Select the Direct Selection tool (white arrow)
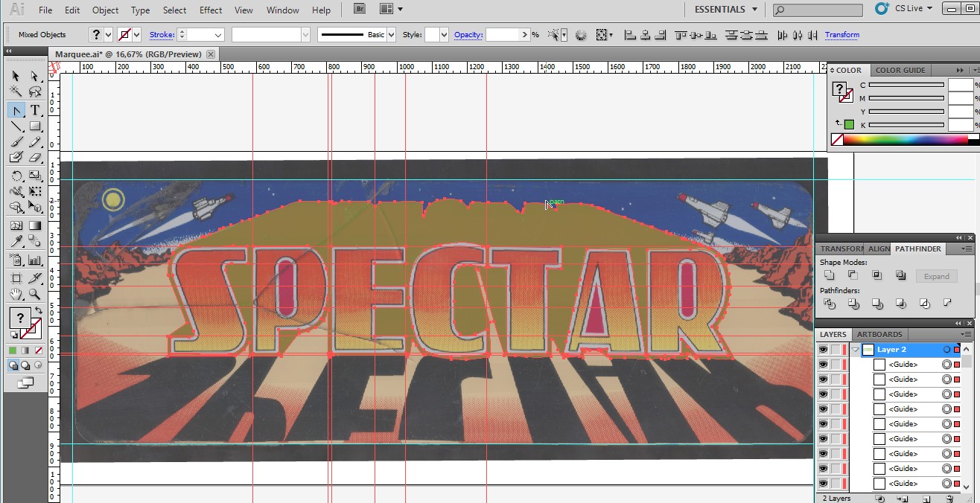 [x=35, y=76]
